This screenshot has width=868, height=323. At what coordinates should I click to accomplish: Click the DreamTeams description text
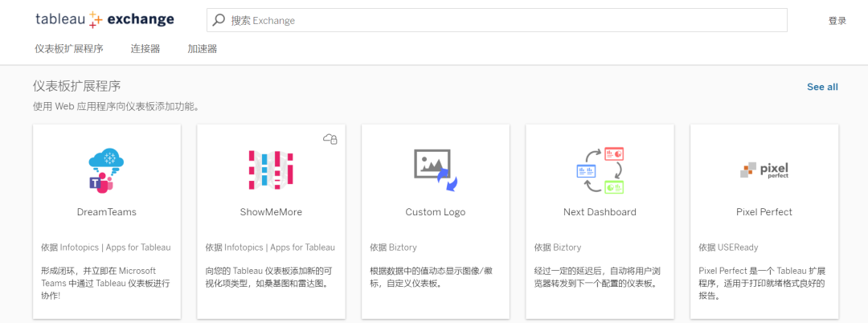[106, 284]
